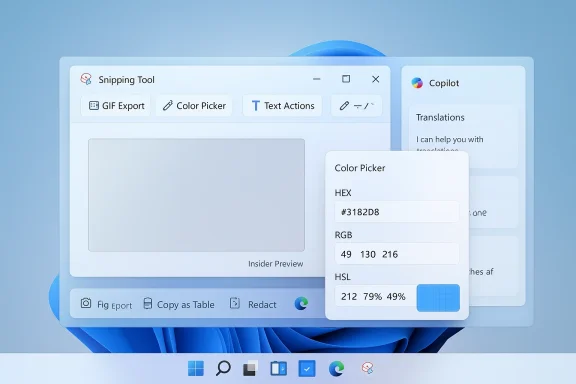Screen dimensions: 576x384
Task: Click the Edge icon in the bottom toolbar
Action: click(301, 304)
